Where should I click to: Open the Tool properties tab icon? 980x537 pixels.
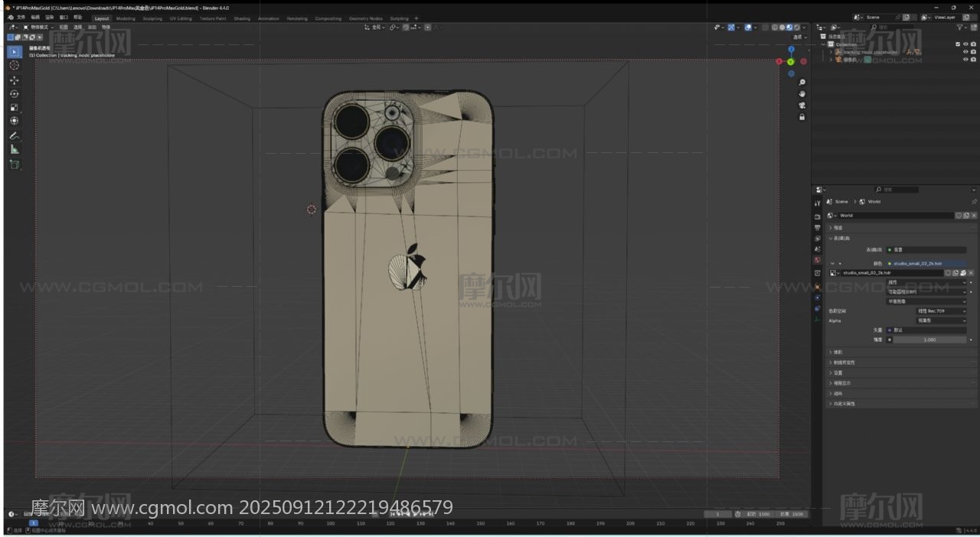818,203
